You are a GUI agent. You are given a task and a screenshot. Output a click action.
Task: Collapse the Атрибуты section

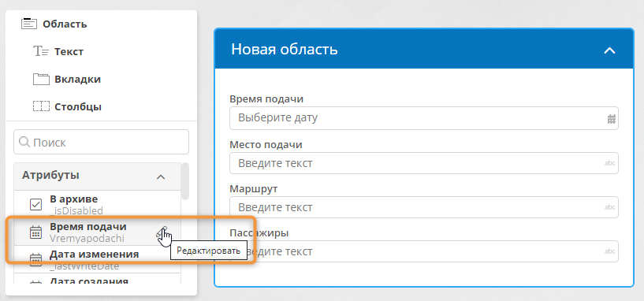[x=161, y=177]
